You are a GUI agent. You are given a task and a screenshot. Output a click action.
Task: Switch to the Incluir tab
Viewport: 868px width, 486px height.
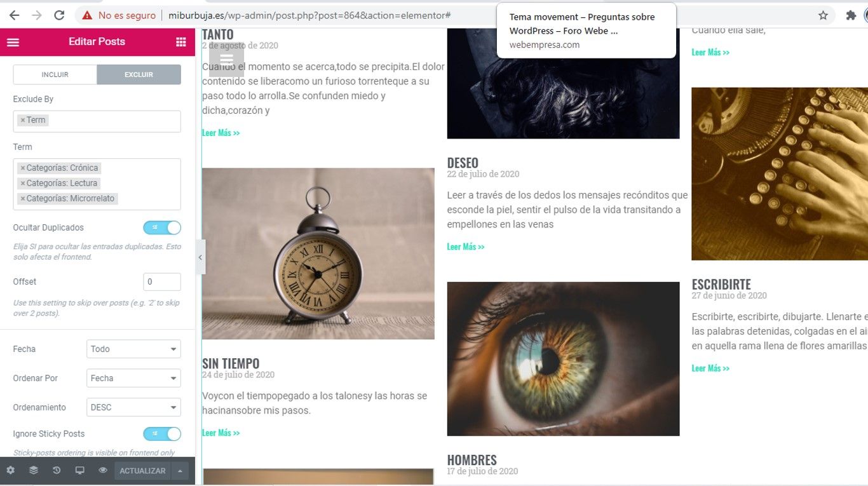click(55, 74)
